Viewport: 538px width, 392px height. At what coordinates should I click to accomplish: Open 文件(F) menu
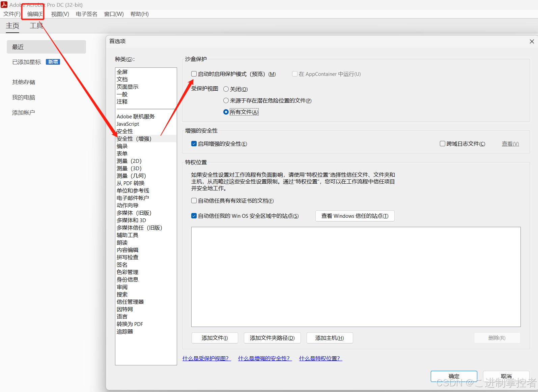tap(12, 14)
